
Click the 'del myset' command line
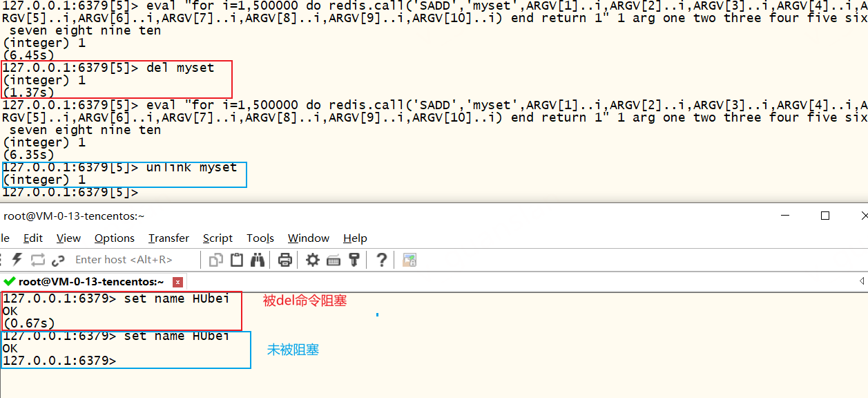pos(108,67)
